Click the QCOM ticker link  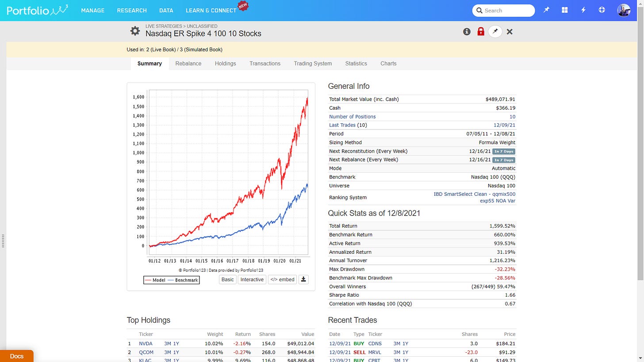pyautogui.click(x=146, y=352)
